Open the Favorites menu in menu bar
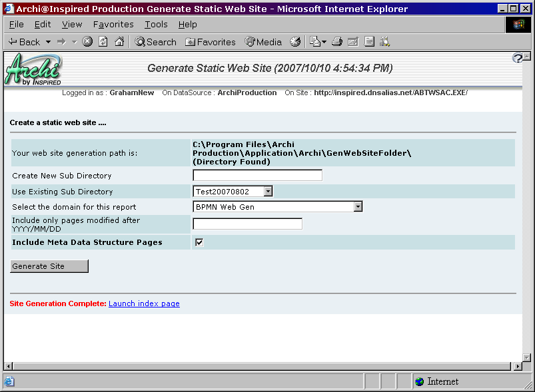 113,24
